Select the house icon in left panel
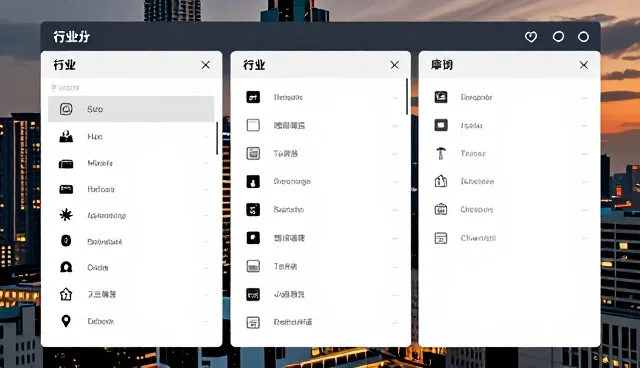This screenshot has width=640, height=368. click(66, 294)
